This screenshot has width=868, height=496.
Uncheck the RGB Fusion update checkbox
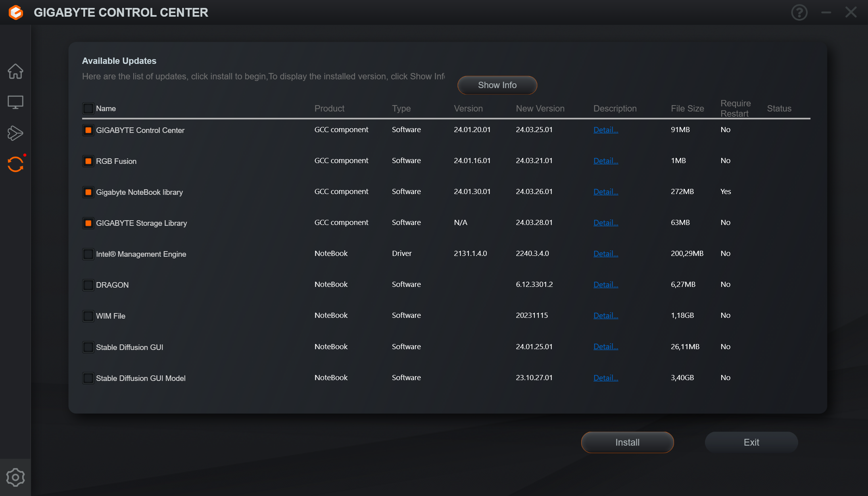click(x=88, y=161)
